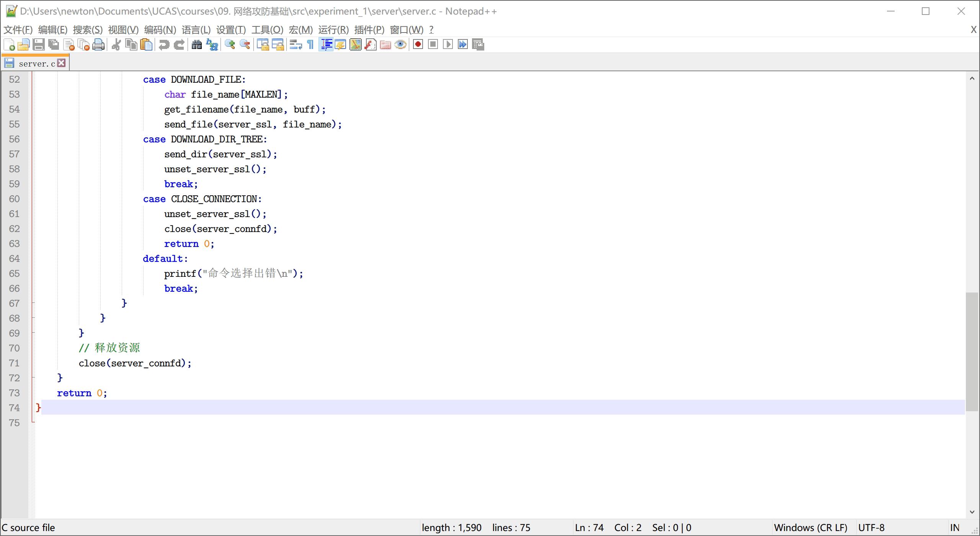Viewport: 980px width, 536px height.
Task: Click the Zoom in magnifier icon
Action: pos(230,45)
